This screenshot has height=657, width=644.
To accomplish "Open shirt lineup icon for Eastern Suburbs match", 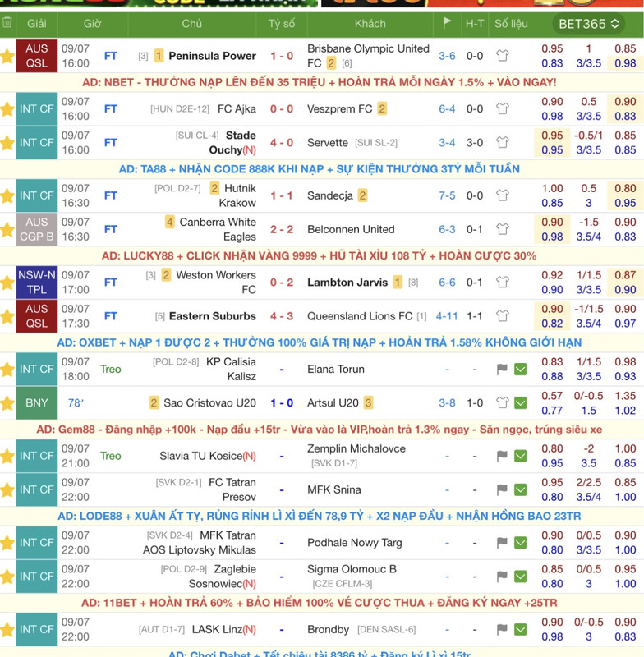I will (503, 316).
